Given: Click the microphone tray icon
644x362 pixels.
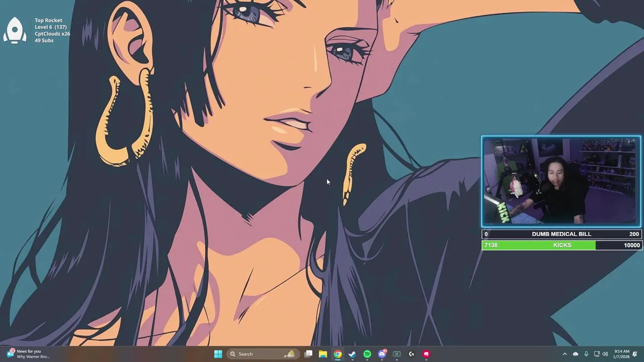Looking at the screenshot, I should [586, 354].
